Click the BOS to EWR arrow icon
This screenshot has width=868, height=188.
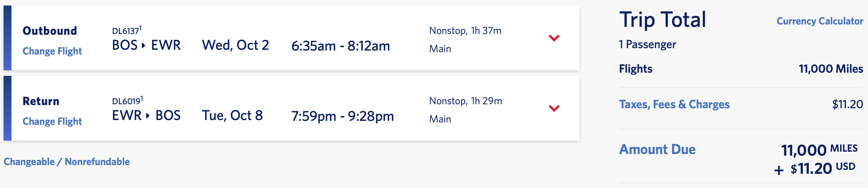[143, 46]
